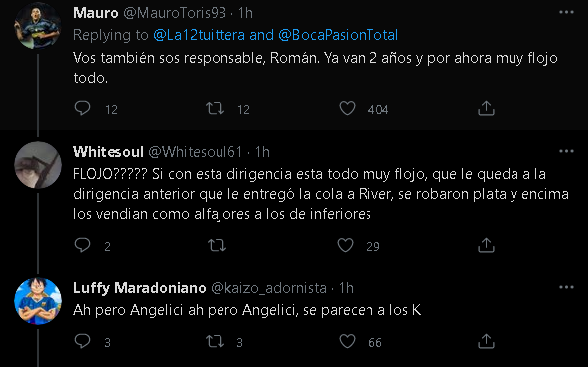Viewport: 588px width, 367px height.
Task: Like Luffy Maradoniano's tweet with 66 likes
Action: tap(347, 341)
